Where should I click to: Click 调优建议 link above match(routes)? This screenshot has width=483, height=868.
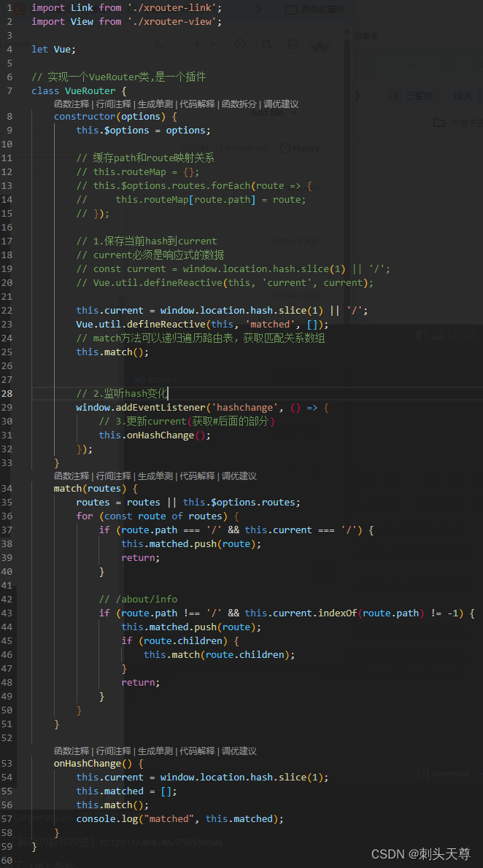point(239,476)
